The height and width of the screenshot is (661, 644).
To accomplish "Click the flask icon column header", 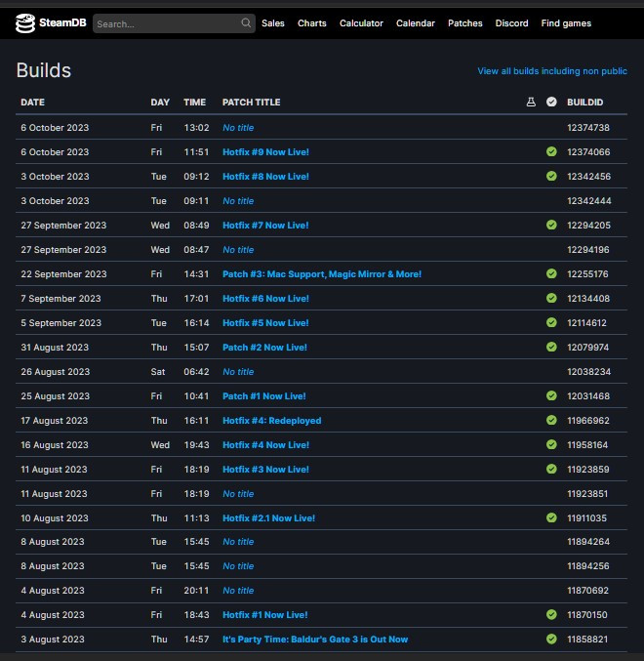I will pos(531,103).
